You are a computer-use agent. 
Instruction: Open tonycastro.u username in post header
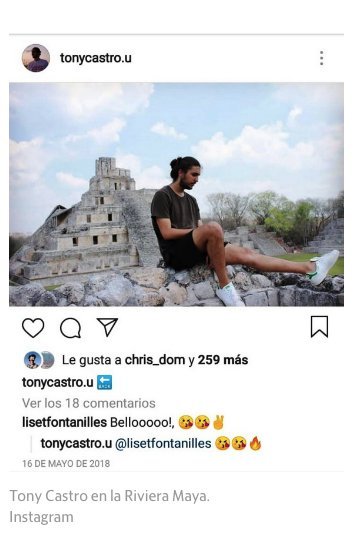(x=96, y=58)
